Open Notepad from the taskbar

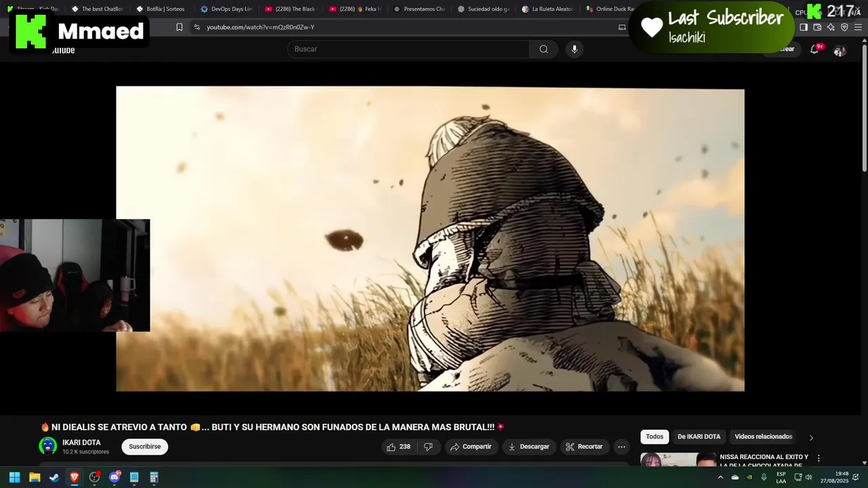[134, 477]
